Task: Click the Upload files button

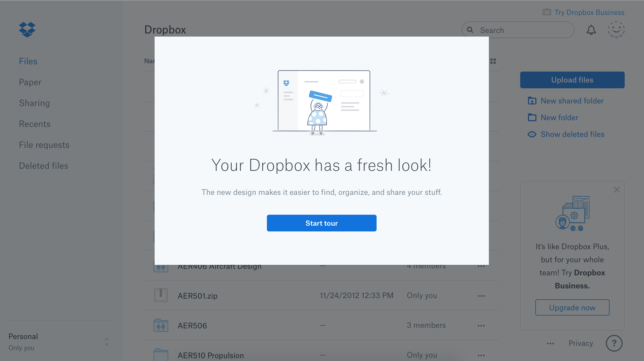Action: (572, 80)
